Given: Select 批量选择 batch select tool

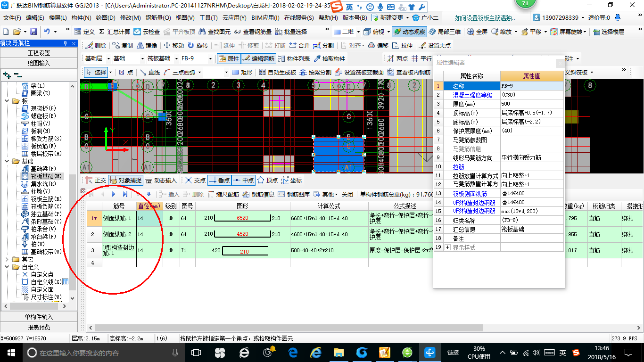Looking at the screenshot, I should pyautogui.click(x=291, y=32).
